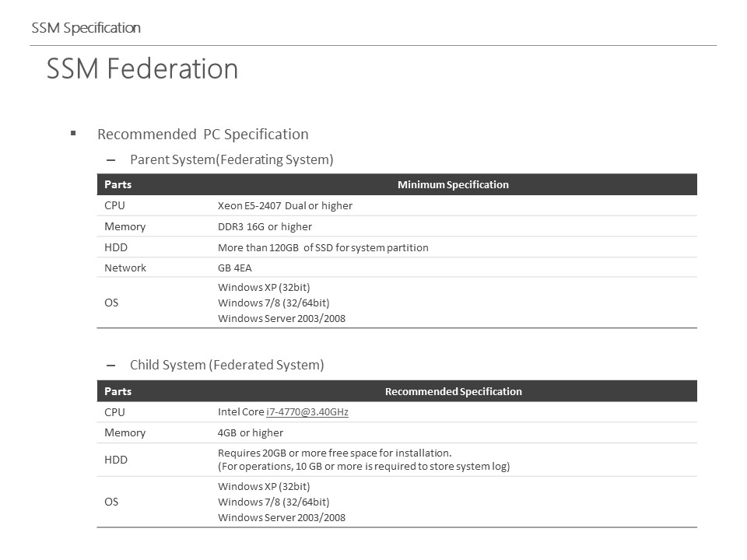Select the Recommended PC Specification heading
747x560 pixels.
tap(203, 135)
